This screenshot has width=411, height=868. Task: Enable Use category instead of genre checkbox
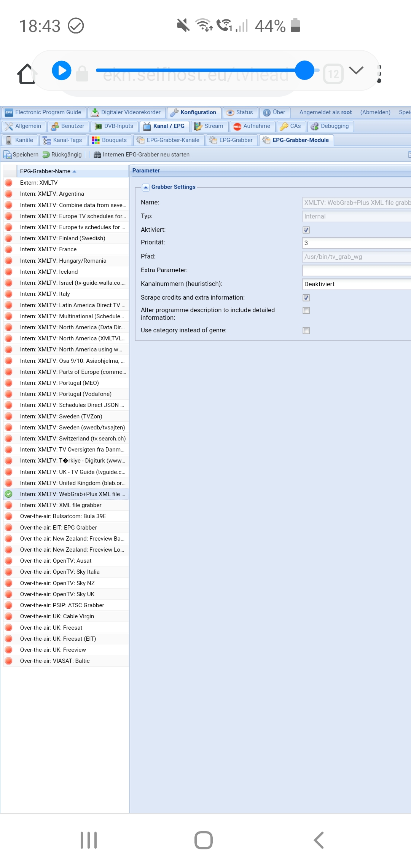[306, 330]
